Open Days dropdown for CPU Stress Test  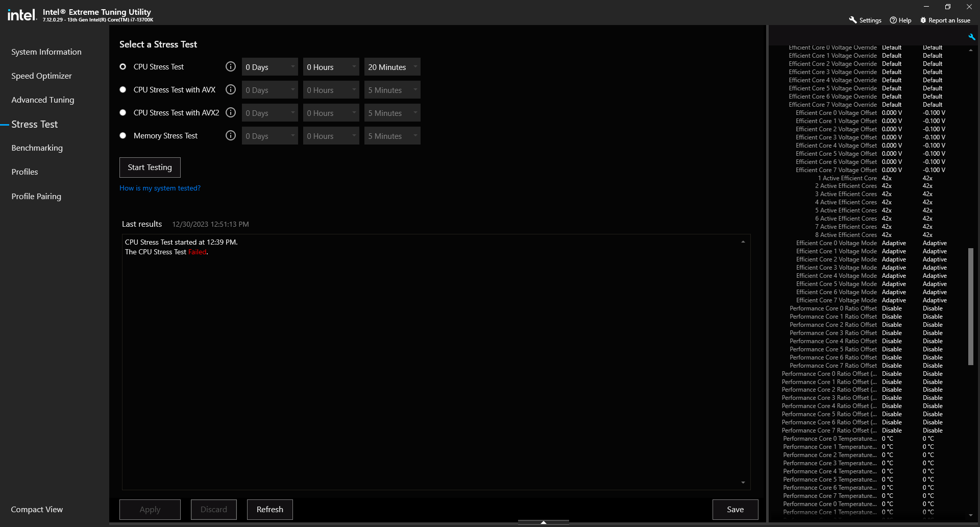pos(270,67)
